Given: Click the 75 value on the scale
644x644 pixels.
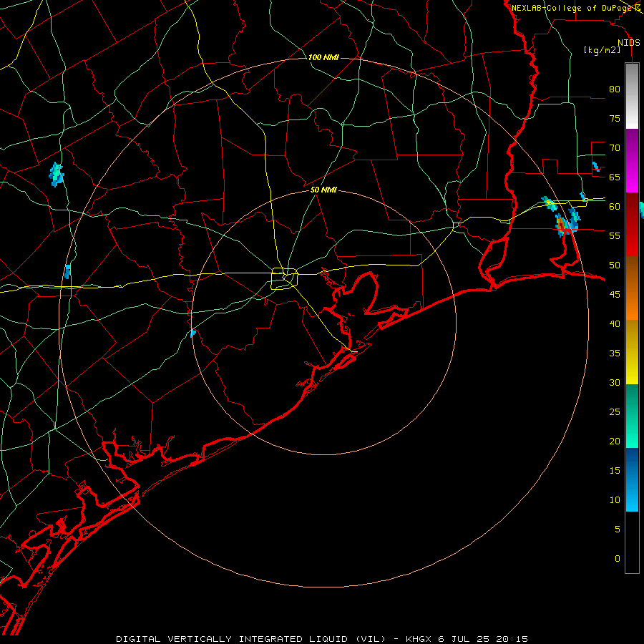Looking at the screenshot, I should [x=615, y=118].
